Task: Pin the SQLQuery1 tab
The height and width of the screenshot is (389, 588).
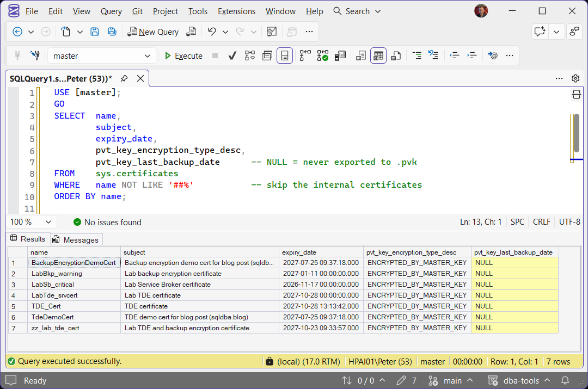Action: click(x=124, y=78)
